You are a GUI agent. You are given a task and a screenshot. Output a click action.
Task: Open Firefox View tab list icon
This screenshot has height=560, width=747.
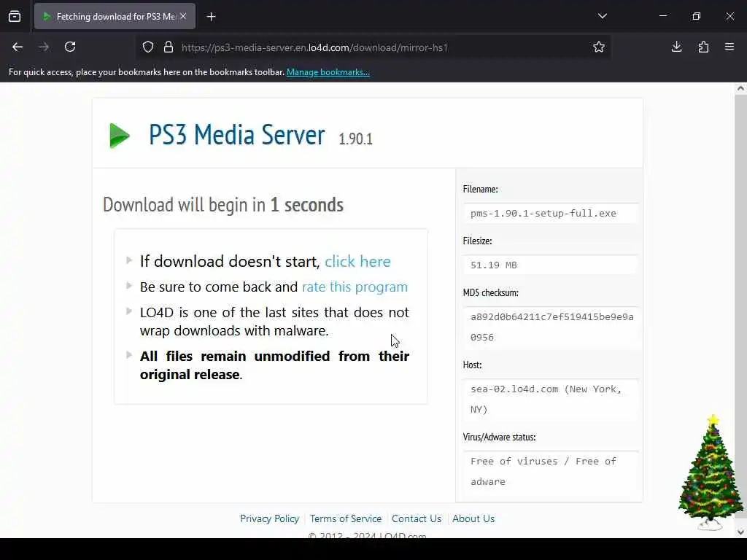(x=15, y=16)
